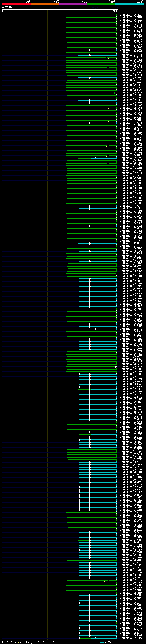Select the red ~20% identity legend segment
146x644 pixels.
(16, 4)
